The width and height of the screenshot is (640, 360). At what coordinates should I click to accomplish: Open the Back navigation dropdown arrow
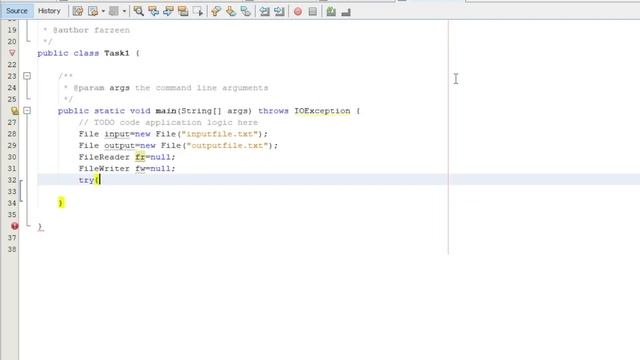click(x=103, y=11)
